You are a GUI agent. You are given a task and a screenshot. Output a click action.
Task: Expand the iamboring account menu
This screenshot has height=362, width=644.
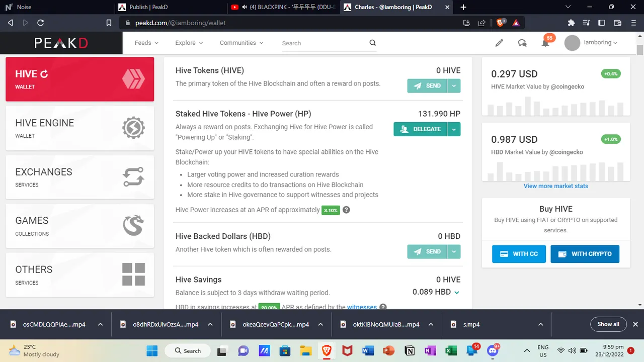coord(601,43)
